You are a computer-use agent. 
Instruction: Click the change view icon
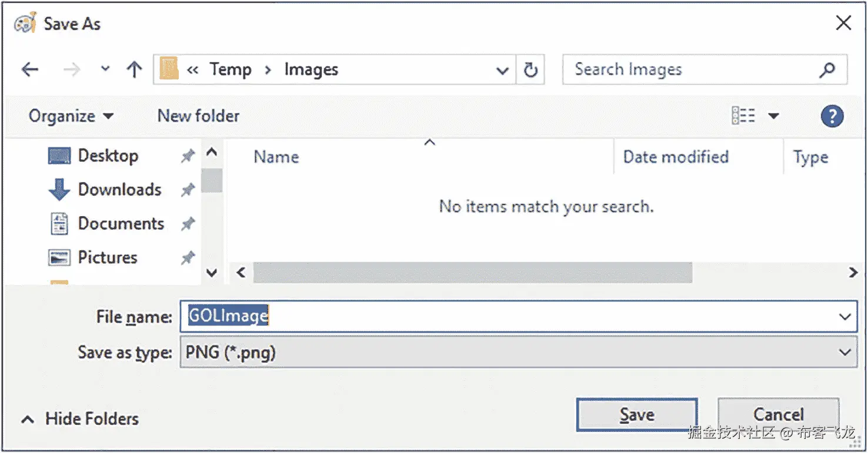coord(742,115)
